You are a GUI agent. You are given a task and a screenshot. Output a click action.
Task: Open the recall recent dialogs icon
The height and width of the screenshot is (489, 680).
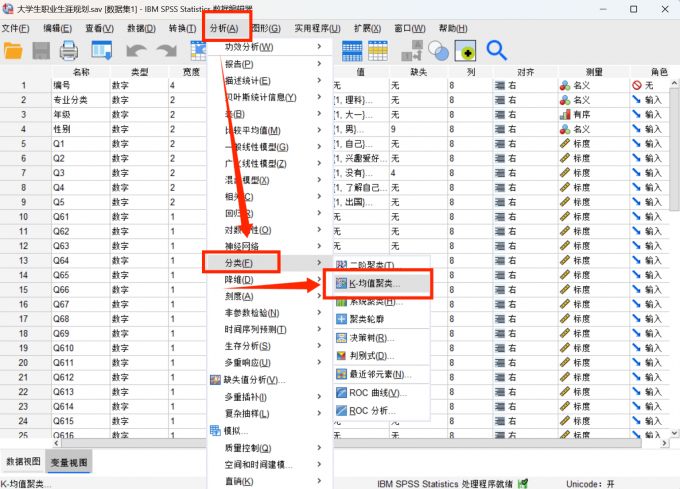[102, 50]
